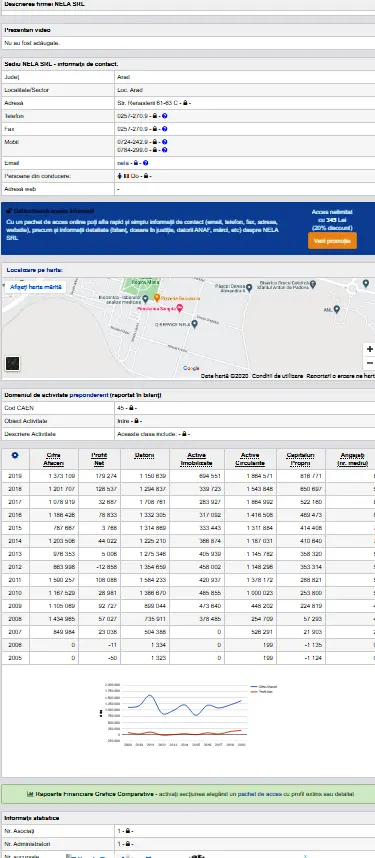Click the lock icon in Adresă row

point(186,103)
